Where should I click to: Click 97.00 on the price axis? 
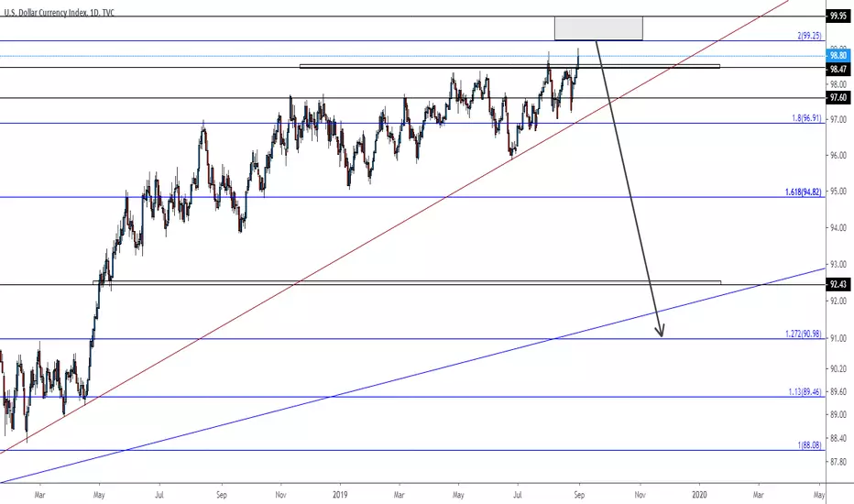point(838,119)
